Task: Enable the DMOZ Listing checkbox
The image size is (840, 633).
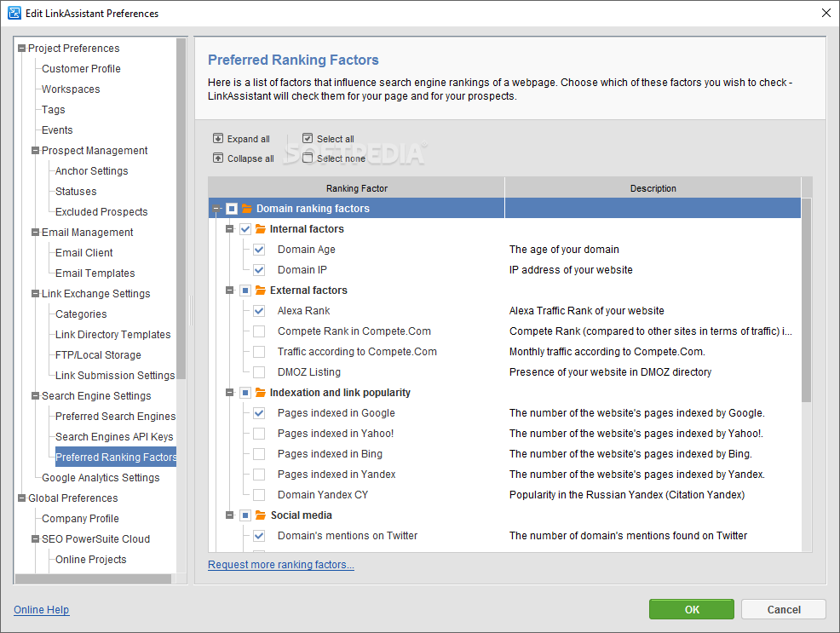Action: tap(259, 372)
